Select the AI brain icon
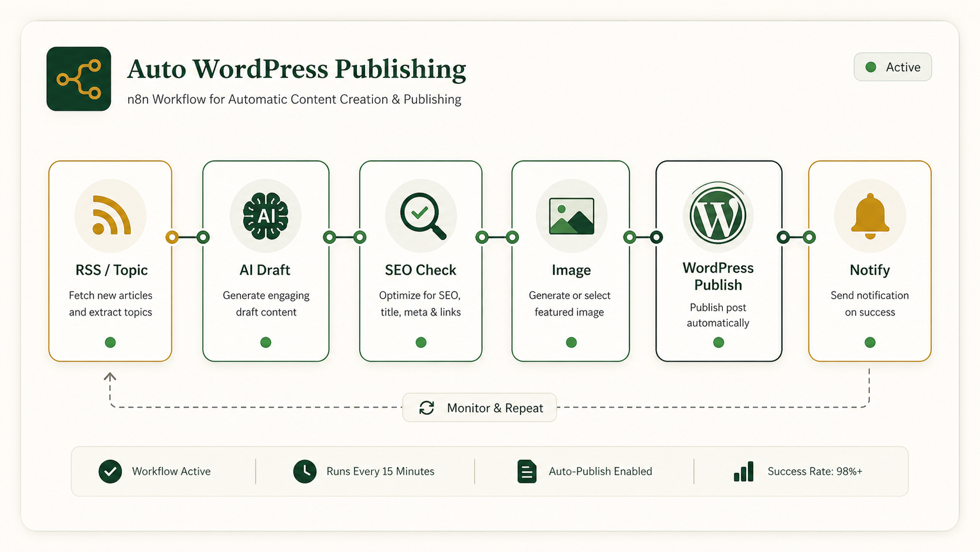Viewport: 980px width, 552px height. point(266,216)
